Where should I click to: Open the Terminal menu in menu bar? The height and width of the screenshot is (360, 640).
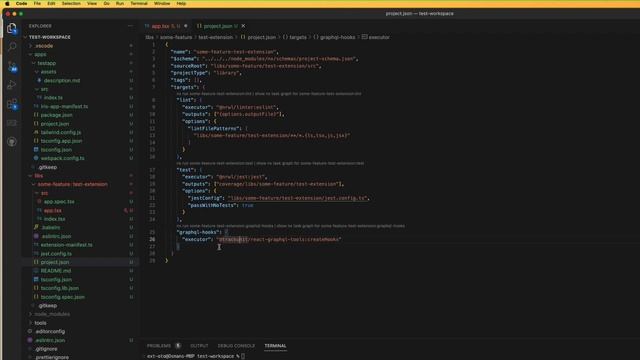coord(139,3)
